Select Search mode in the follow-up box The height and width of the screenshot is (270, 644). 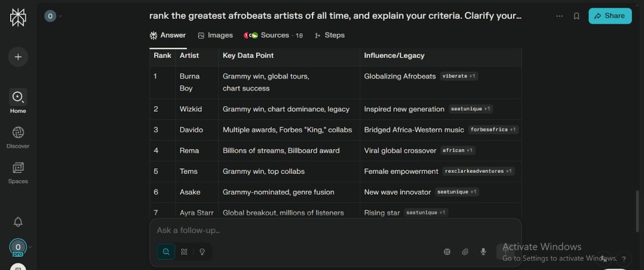pyautogui.click(x=166, y=252)
